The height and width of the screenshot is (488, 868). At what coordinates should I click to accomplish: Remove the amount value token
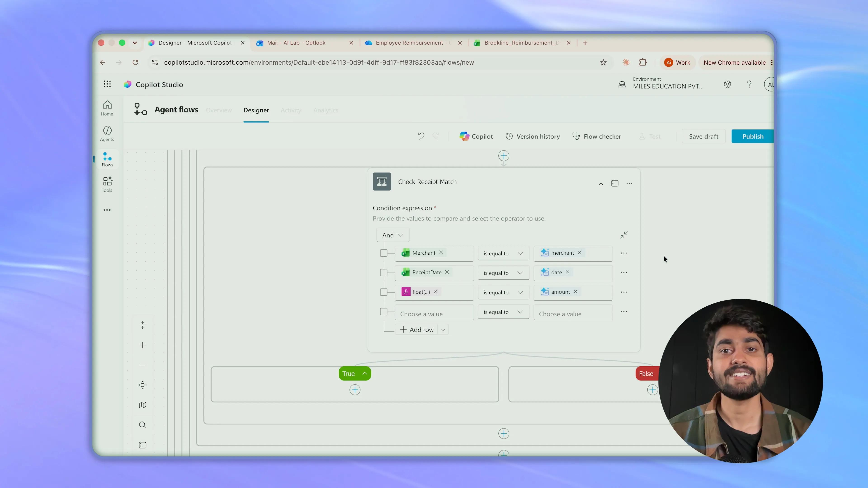(576, 291)
